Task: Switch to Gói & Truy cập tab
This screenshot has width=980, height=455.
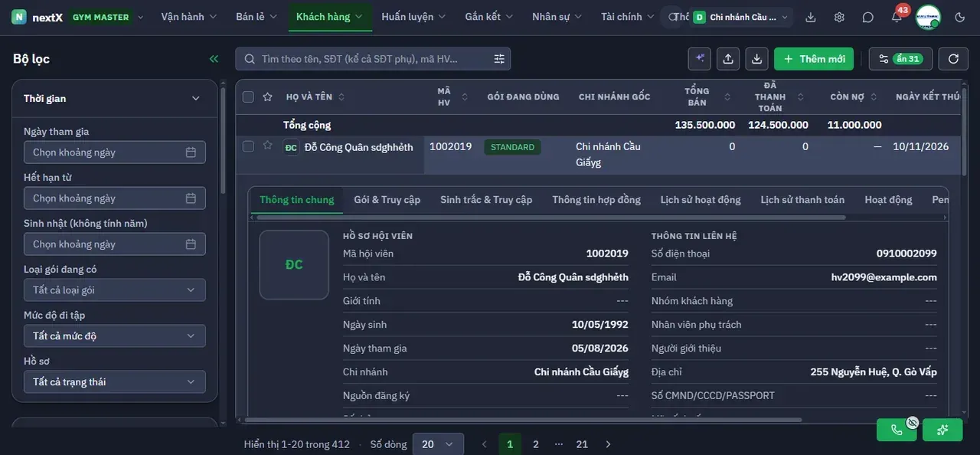Action: pyautogui.click(x=387, y=200)
